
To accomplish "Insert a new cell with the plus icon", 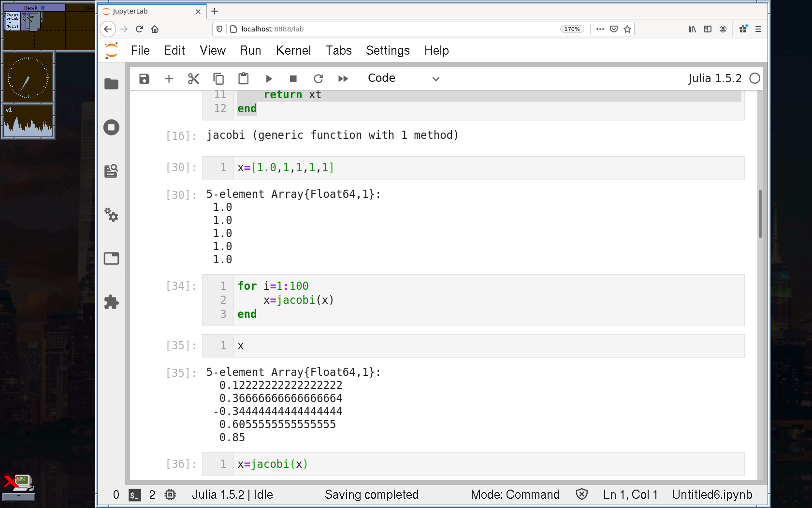I will (169, 79).
